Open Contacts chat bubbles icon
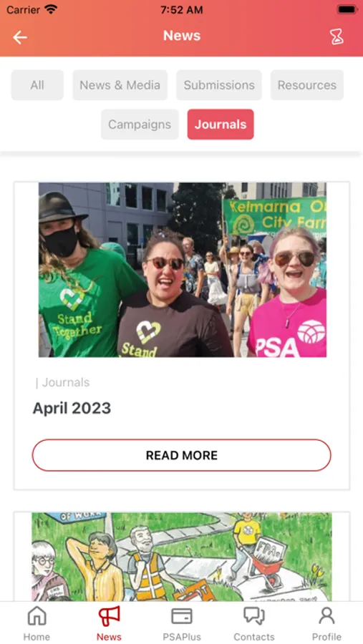 [254, 616]
